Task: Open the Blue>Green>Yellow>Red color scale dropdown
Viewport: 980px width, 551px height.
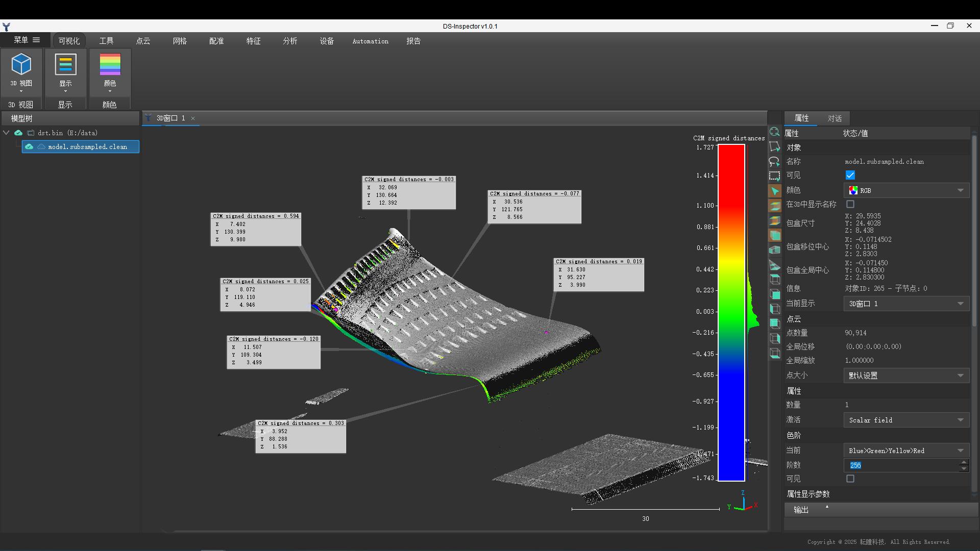Action: tap(906, 451)
